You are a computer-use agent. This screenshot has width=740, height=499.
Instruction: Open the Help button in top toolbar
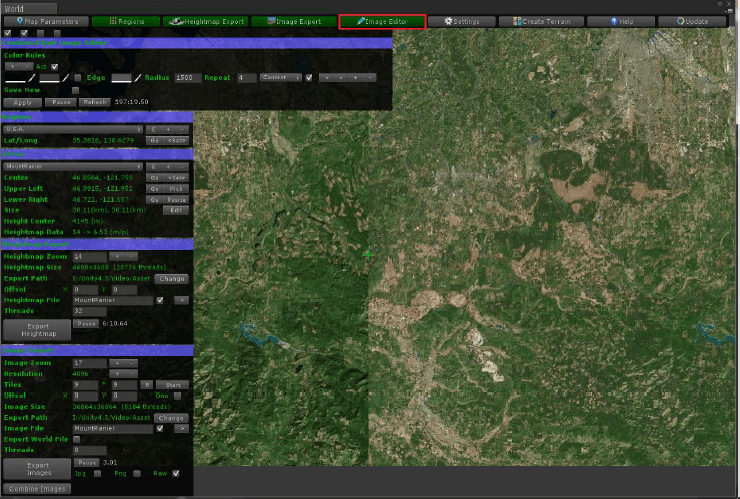point(621,21)
